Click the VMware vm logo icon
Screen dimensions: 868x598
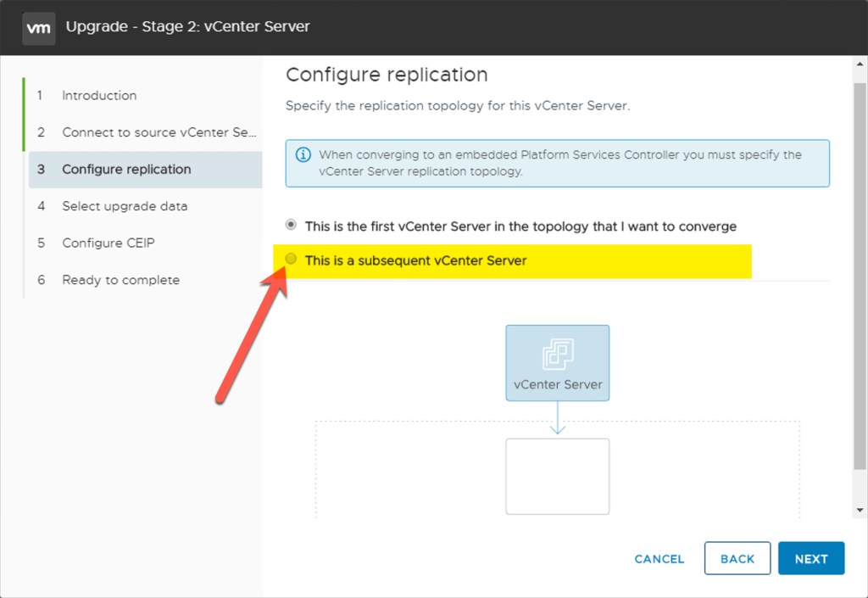coord(39,27)
